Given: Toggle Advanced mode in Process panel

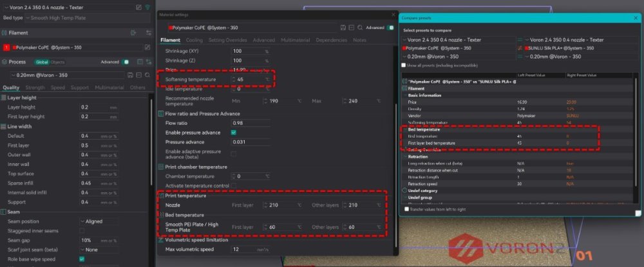Looking at the screenshot, I should tap(126, 62).
